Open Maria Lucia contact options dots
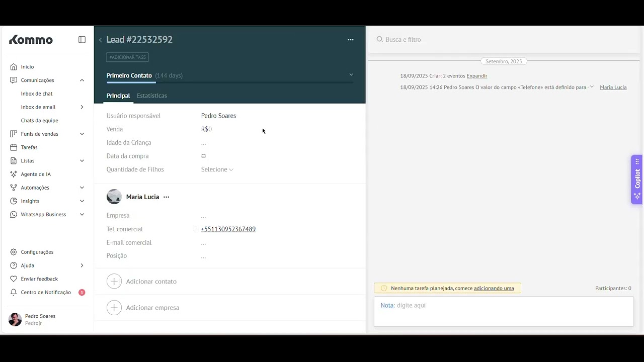Screen dimensions: 644x362 tap(167, 197)
